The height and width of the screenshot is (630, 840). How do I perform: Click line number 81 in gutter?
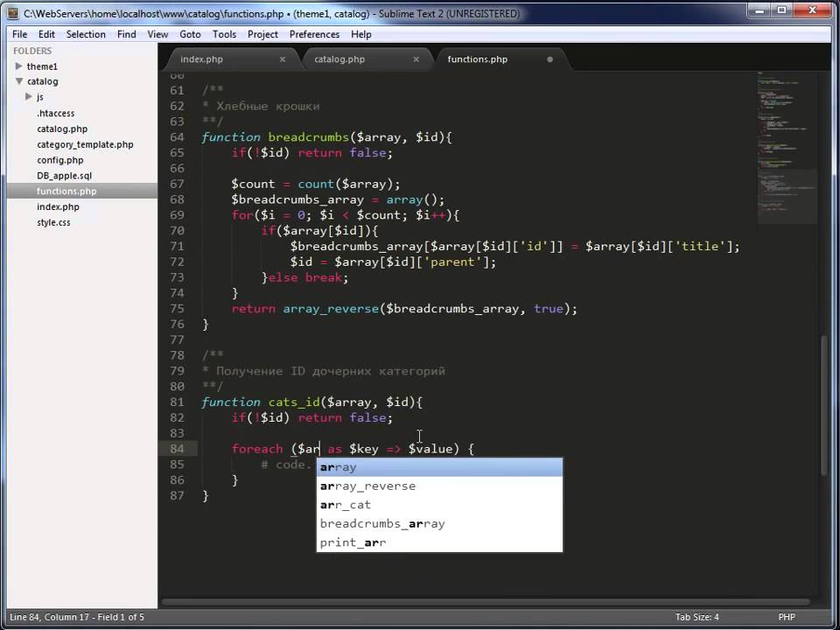(x=177, y=402)
